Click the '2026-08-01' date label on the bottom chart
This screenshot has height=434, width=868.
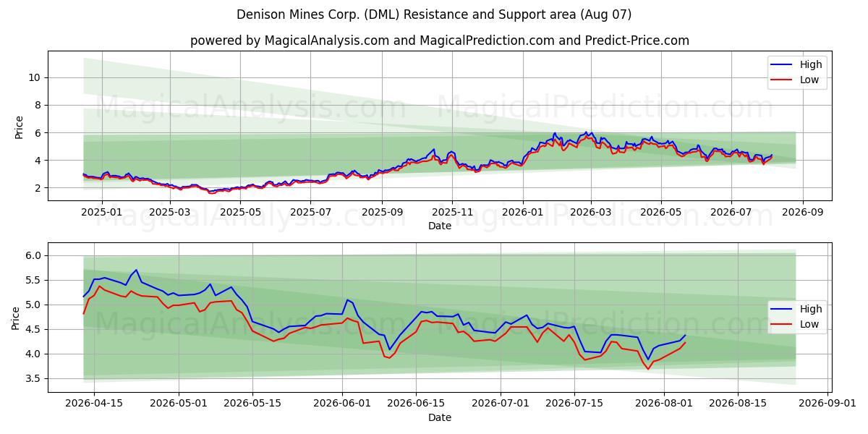[664, 404]
